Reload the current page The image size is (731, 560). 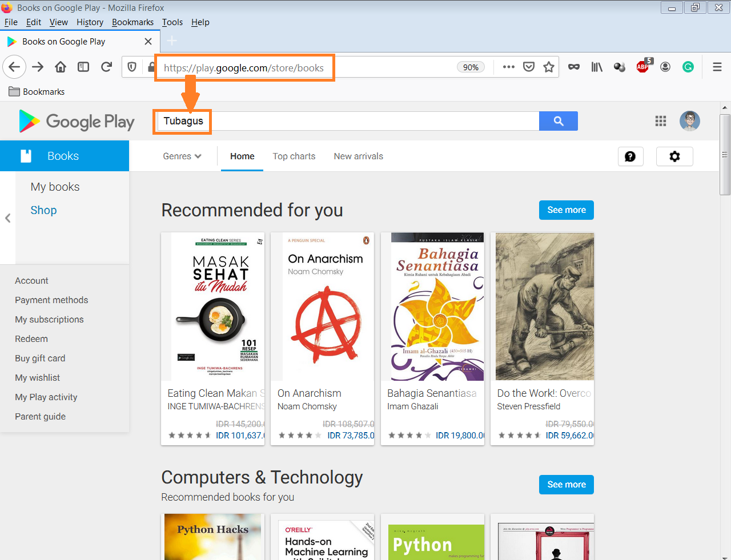pyautogui.click(x=106, y=67)
